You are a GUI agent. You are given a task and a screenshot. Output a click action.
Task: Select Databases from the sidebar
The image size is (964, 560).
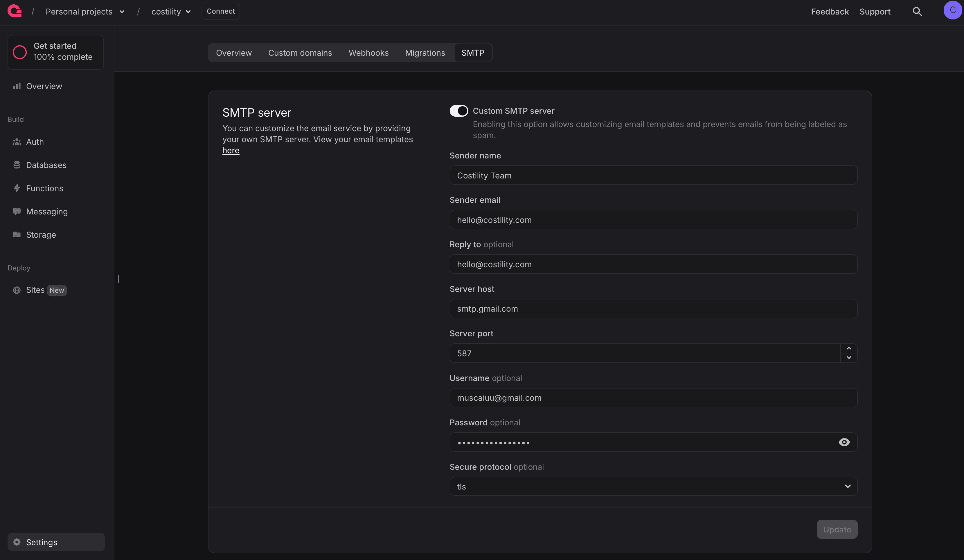(46, 165)
